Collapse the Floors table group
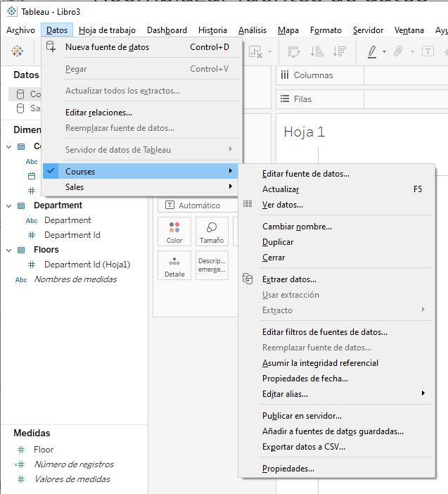 click(x=9, y=250)
